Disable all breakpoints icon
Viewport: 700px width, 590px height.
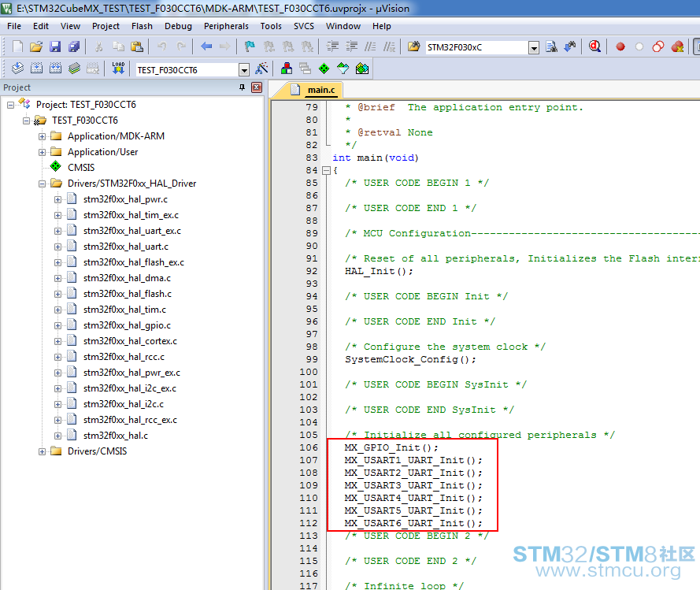658,46
